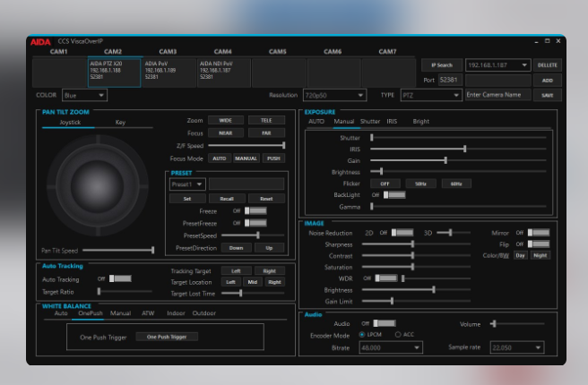Viewport: 588px width, 385px height.
Task: Enable the Flip switch
Action: point(539,244)
